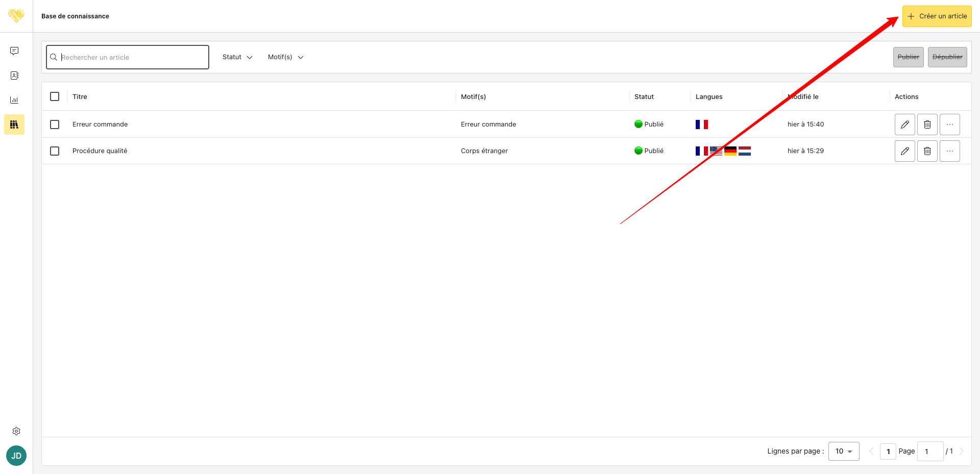The height and width of the screenshot is (474, 980).
Task: Open the contacts icon in sidebar
Action: (x=14, y=76)
